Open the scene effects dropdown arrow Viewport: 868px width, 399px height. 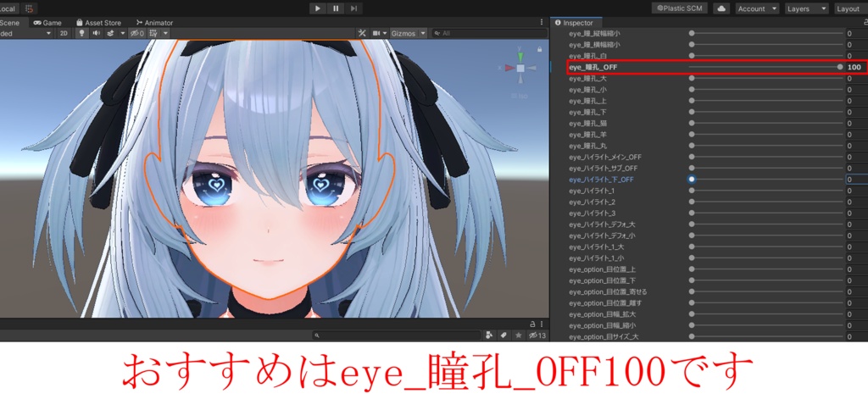[122, 33]
